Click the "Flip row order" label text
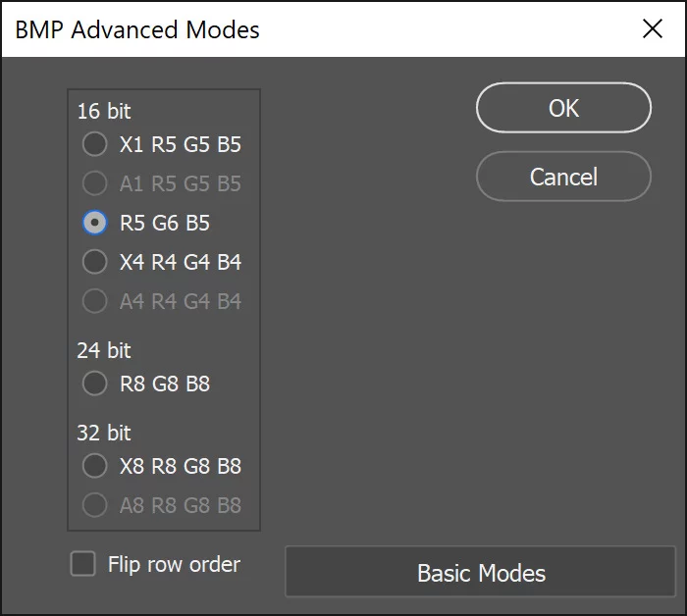The width and height of the screenshot is (687, 616). tap(174, 565)
